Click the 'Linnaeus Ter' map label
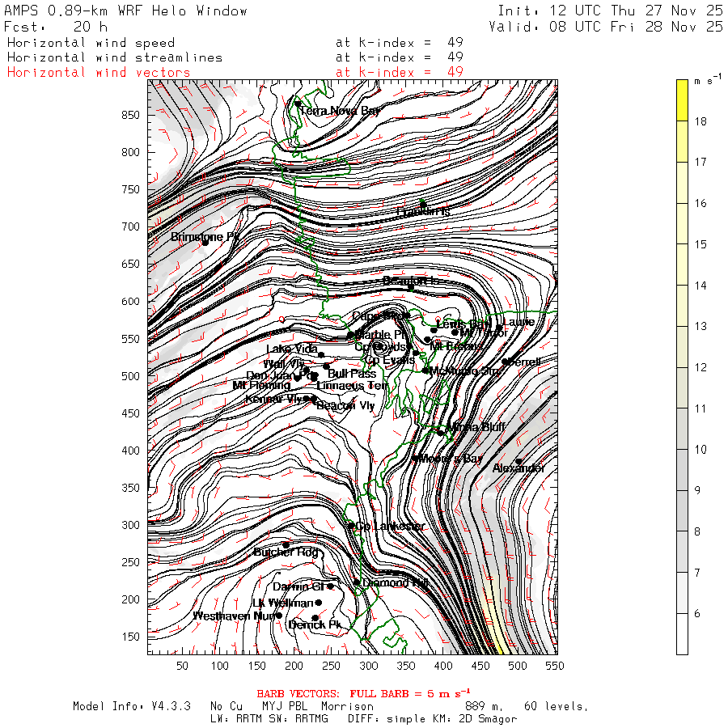 click(x=353, y=385)
